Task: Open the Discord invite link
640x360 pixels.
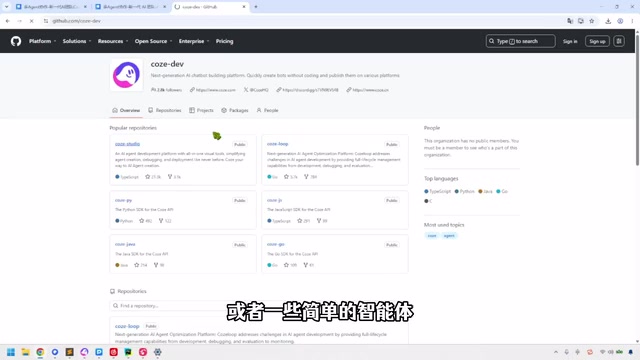Action: click(x=310, y=90)
